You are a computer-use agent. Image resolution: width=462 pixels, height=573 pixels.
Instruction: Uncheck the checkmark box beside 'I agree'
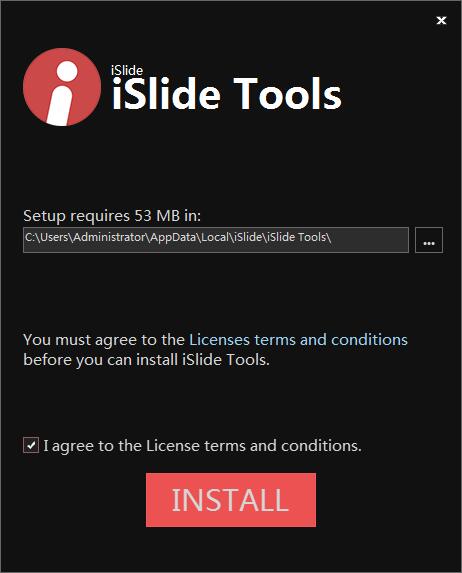(x=31, y=445)
